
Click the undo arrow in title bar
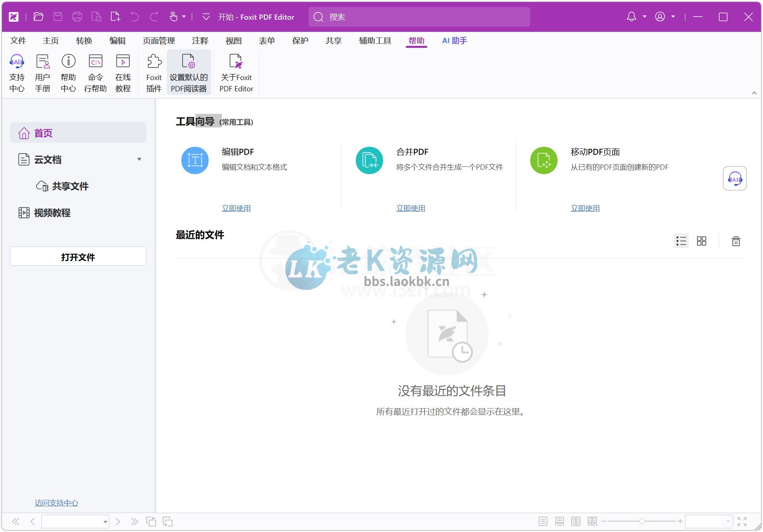click(135, 16)
